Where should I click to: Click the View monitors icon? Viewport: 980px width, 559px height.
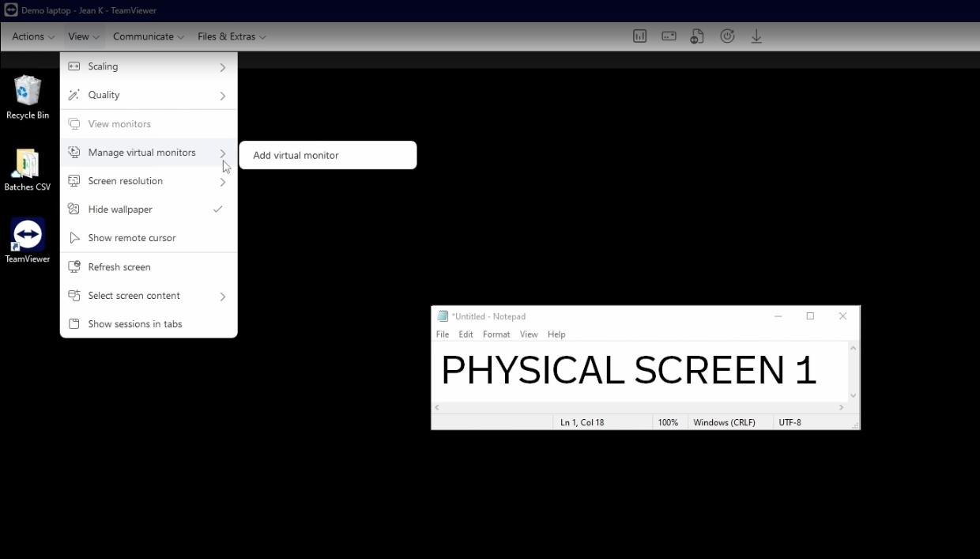74,124
